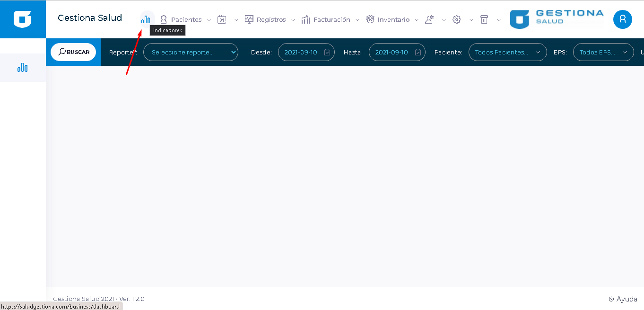Image resolution: width=644 pixels, height=310 pixels.
Task: Click the archive box icon in top navigation
Action: click(484, 19)
